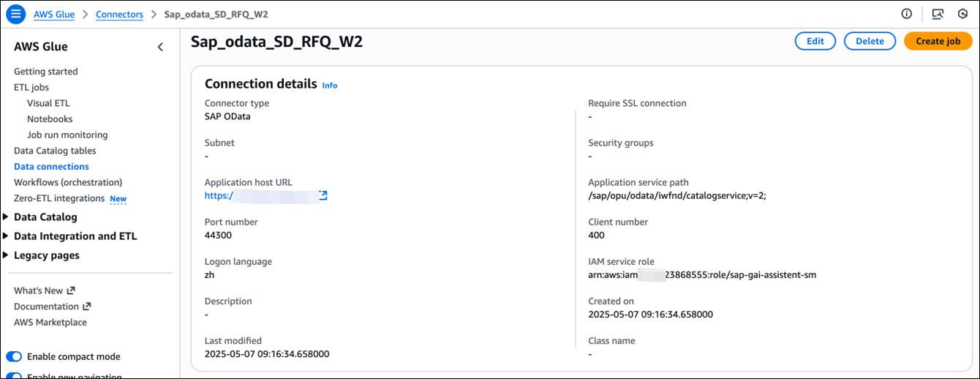Open the Connection details Info link
Image resolution: width=980 pixels, height=379 pixels.
coord(330,86)
